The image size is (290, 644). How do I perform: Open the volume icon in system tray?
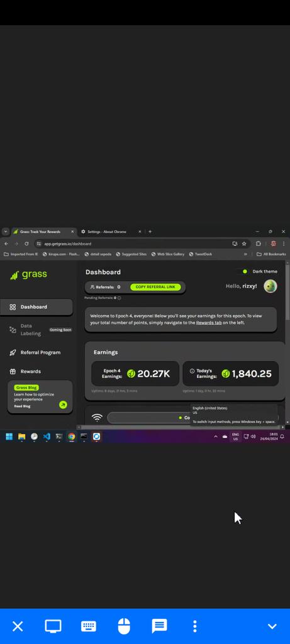tap(253, 436)
